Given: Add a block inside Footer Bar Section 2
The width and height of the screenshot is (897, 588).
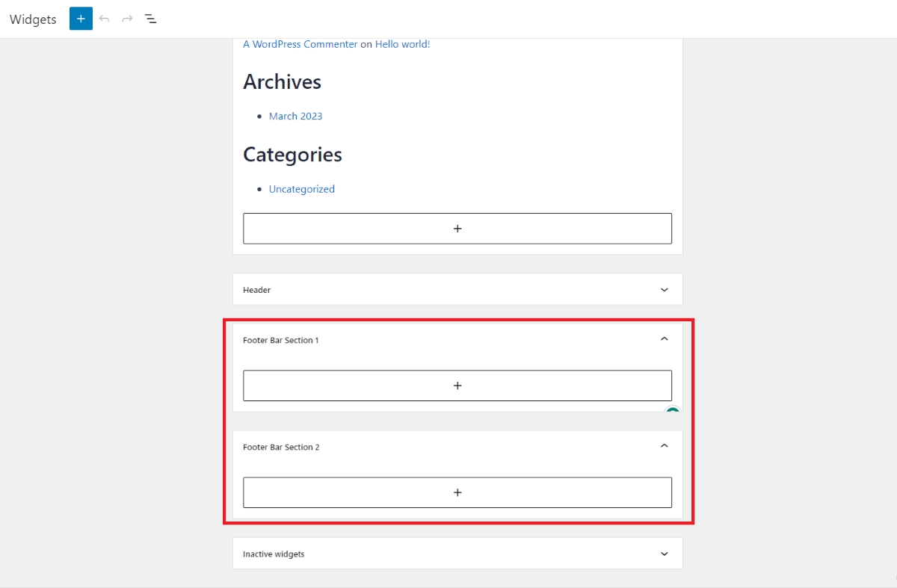Looking at the screenshot, I should click(x=457, y=492).
